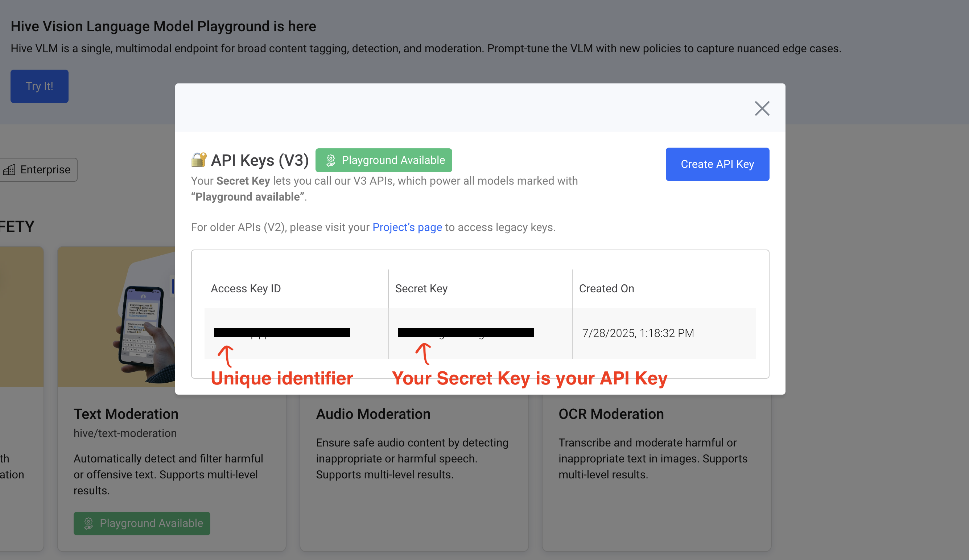Close the API Keys dialog
The image size is (969, 560).
pos(762,108)
